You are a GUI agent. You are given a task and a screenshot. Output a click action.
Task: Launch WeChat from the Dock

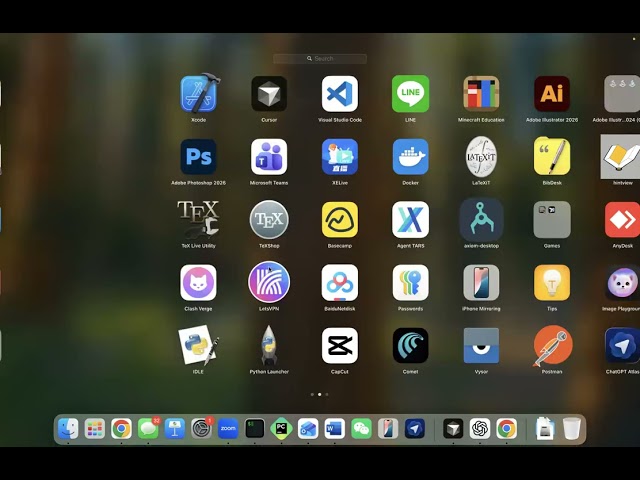pyautogui.click(x=361, y=429)
